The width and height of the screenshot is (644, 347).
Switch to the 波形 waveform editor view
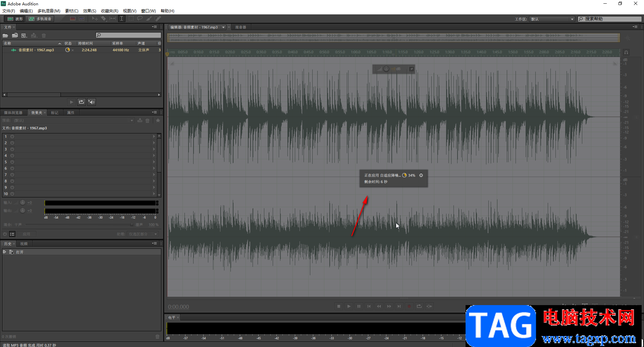(15, 19)
